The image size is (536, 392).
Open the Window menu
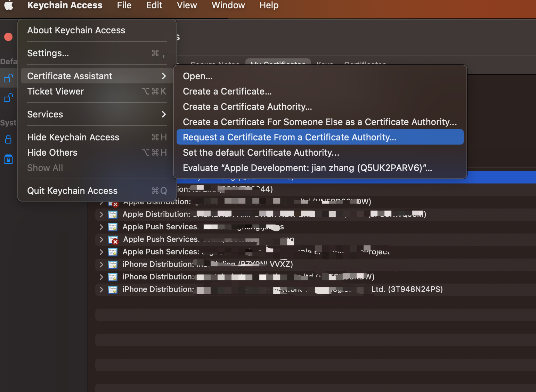[228, 5]
